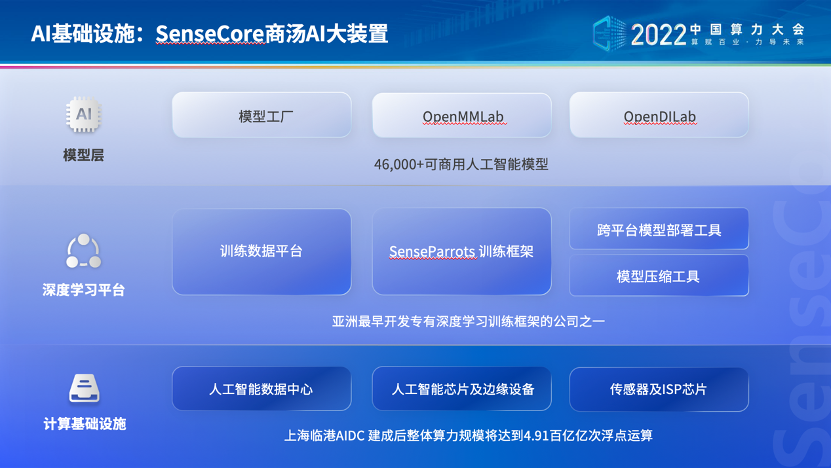The height and width of the screenshot is (468, 832).
Task: Click the 深度学习平台 label
Action: click(84, 290)
